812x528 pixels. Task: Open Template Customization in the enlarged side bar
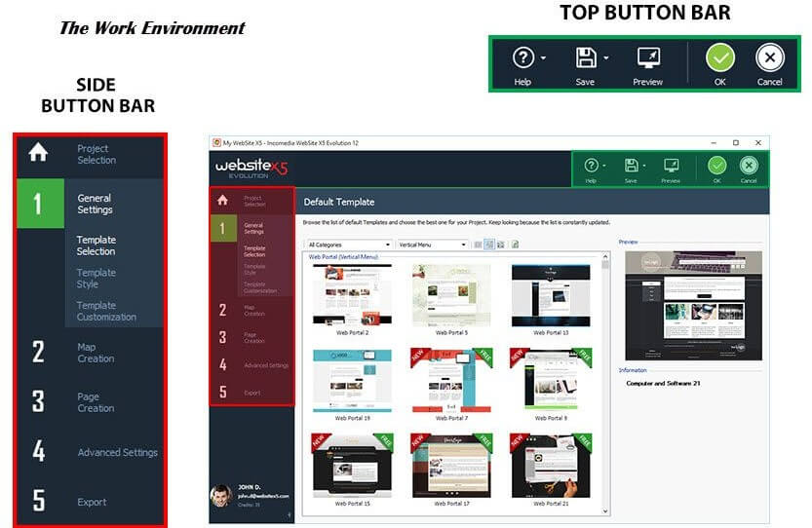tap(106, 311)
